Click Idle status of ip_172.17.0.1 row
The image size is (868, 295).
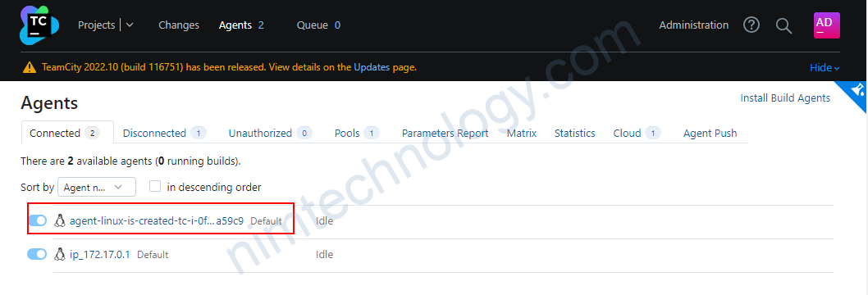(x=324, y=255)
